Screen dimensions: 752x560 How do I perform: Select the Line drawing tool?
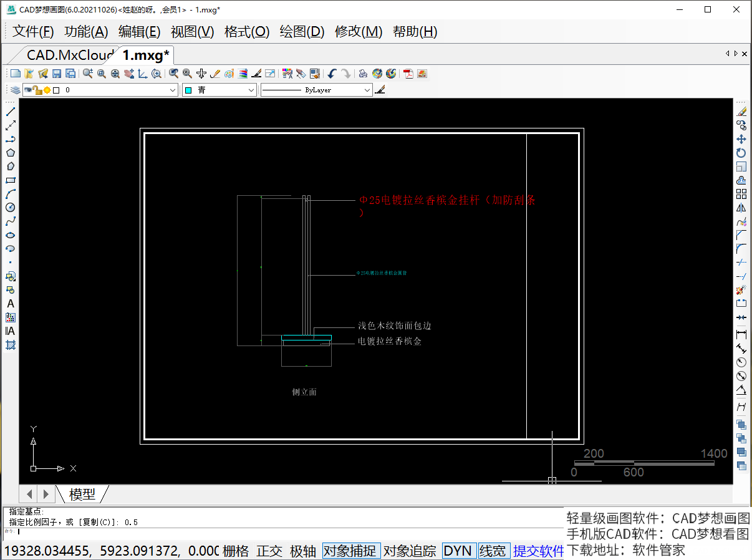point(11,112)
